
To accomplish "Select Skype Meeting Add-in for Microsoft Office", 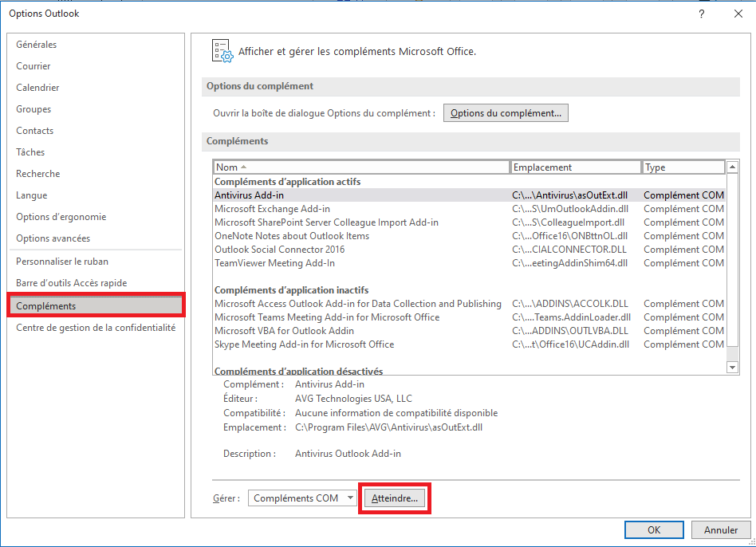I will click(x=469, y=344).
